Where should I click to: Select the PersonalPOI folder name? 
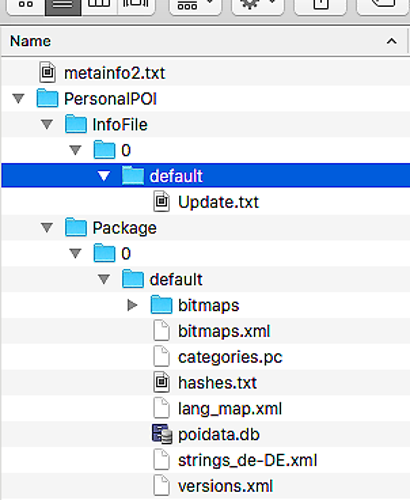point(110,99)
